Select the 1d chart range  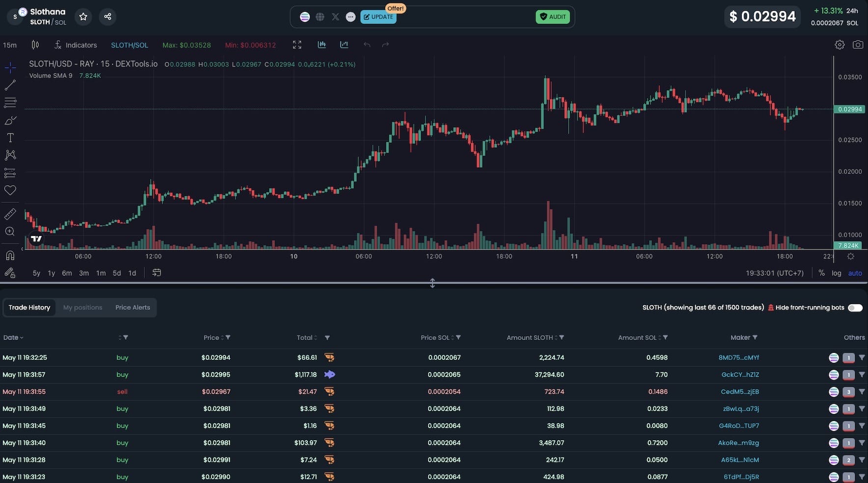[x=132, y=273]
